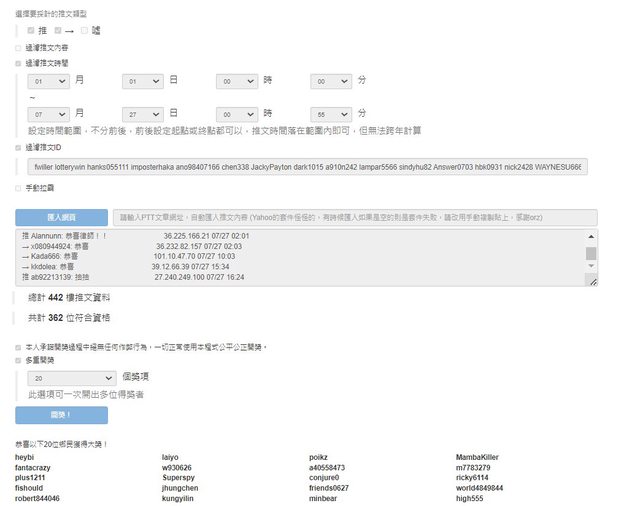Image resolution: width=640 pixels, height=506 pixels.
Task: Click the 開獎! draw button
Action: point(61,415)
